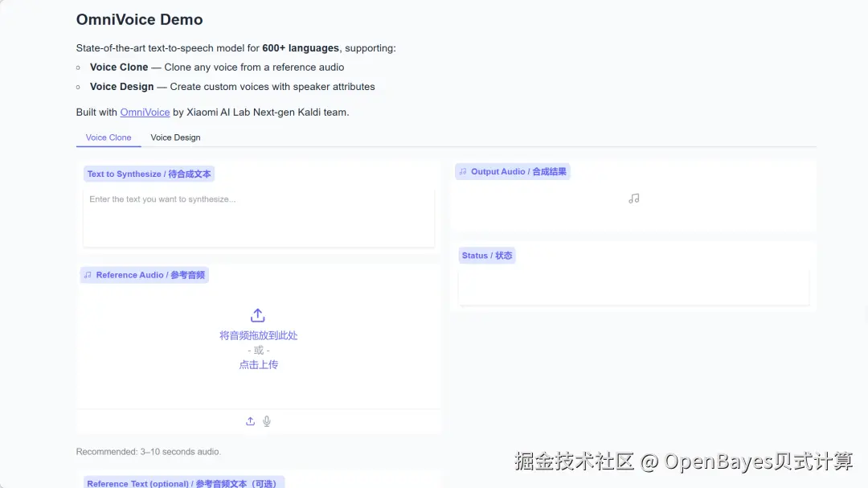
Task: Click the Voice Clone bullet description
Action: pos(217,67)
